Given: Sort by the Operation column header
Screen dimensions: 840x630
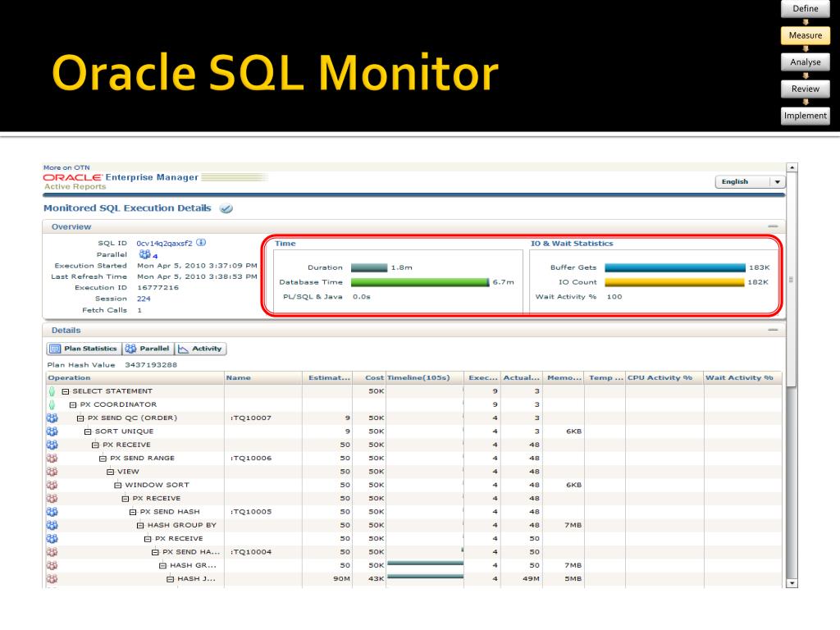Looking at the screenshot, I should coord(135,377).
